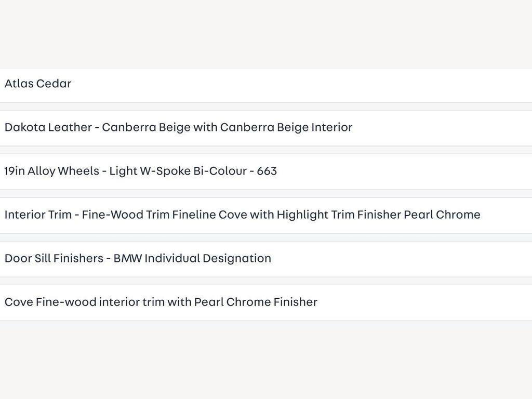Select the Atlas Cedar list row

[266, 85]
